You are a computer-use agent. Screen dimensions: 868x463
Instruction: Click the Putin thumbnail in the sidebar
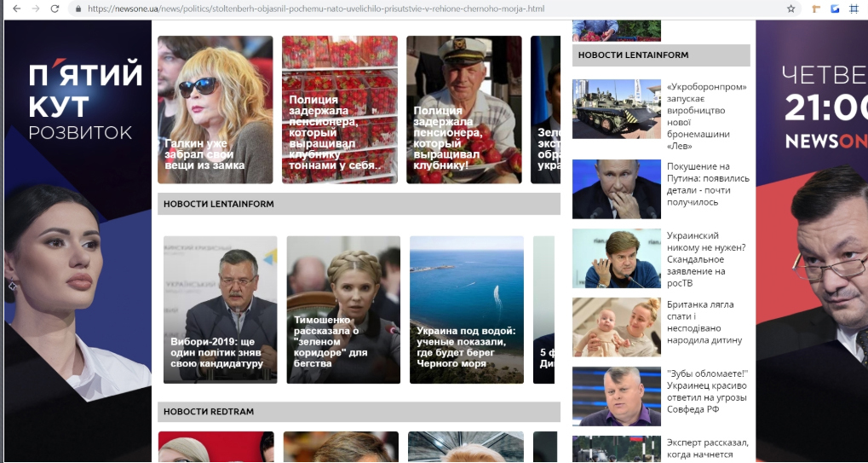coord(617,189)
